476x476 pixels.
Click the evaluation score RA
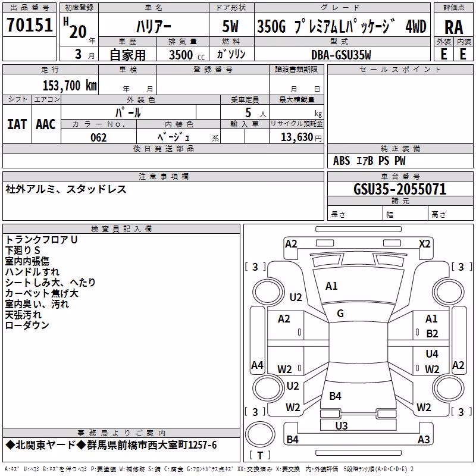click(454, 27)
